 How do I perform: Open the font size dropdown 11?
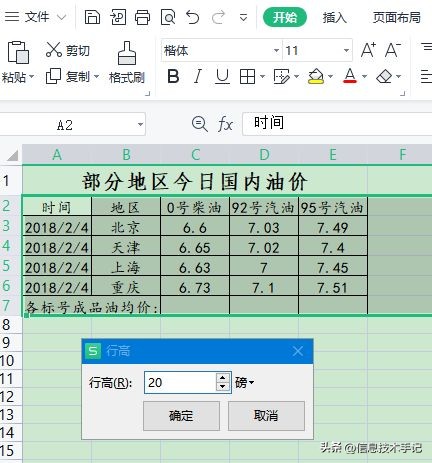[x=346, y=50]
